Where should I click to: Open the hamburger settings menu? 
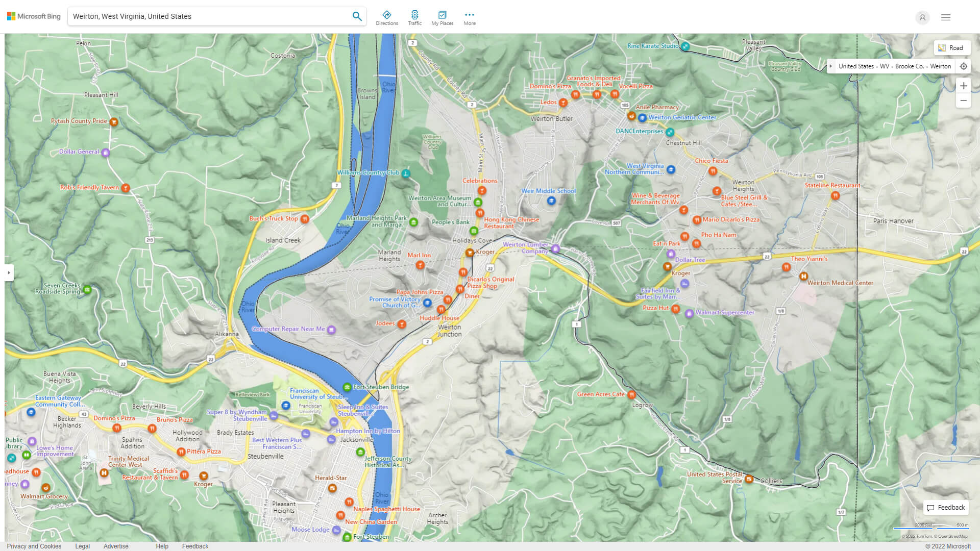point(945,17)
